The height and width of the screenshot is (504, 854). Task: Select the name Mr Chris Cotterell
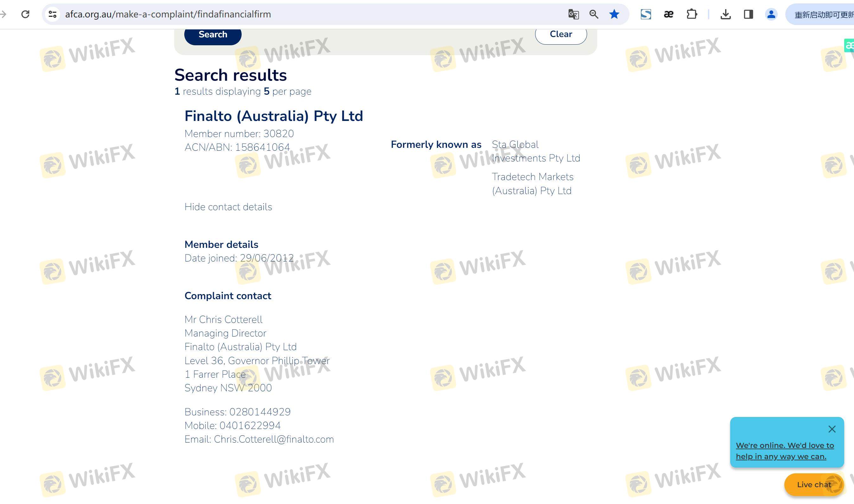pyautogui.click(x=223, y=319)
